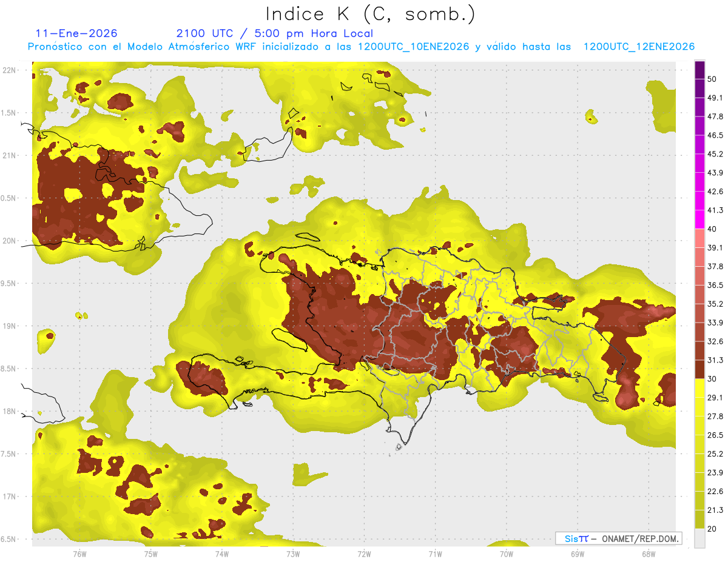Click the "Indice K (C, somb.)" map title
The width and height of the screenshot is (728, 562).
(370, 13)
